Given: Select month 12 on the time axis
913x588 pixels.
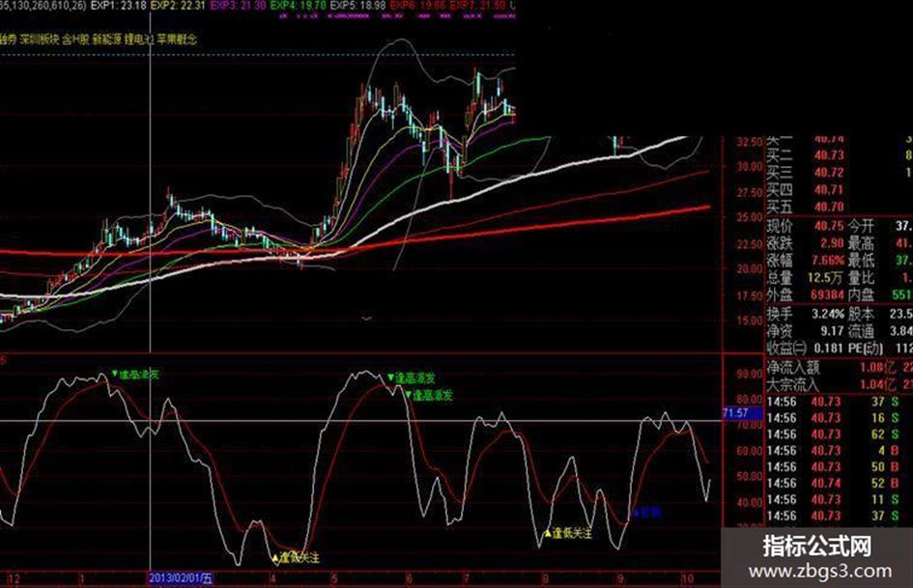Looking at the screenshot, I should point(14,578).
